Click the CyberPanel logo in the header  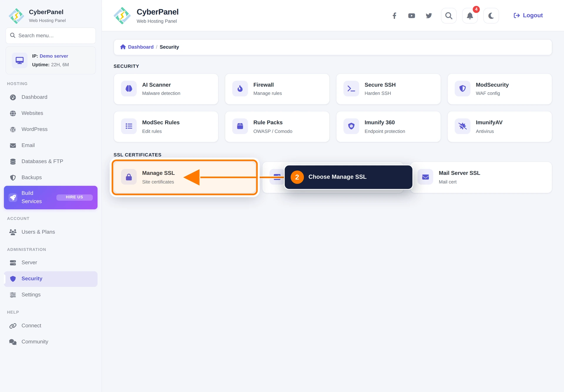tap(122, 16)
